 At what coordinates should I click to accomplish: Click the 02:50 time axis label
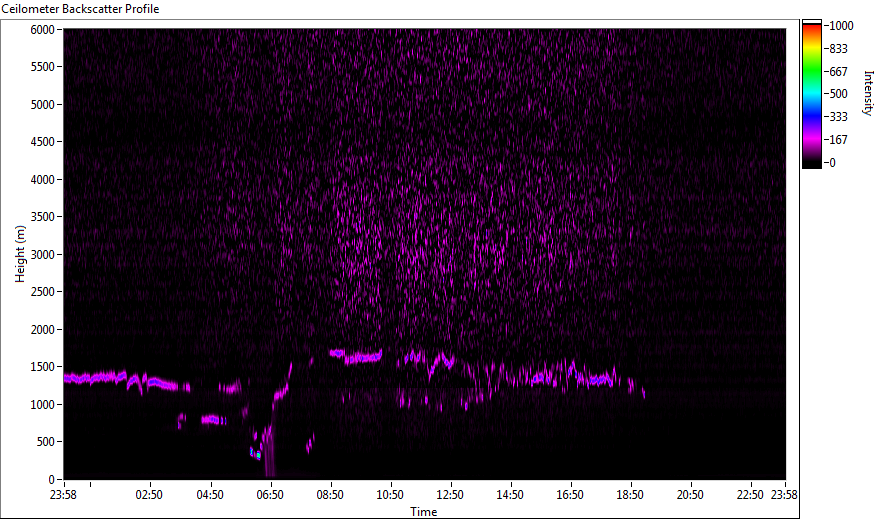pyautogui.click(x=150, y=495)
